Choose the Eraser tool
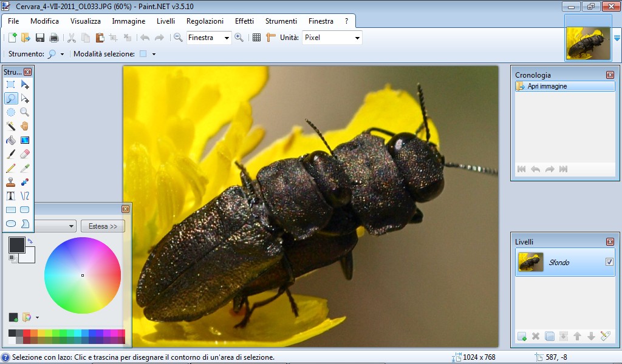Image resolution: width=622 pixels, height=364 pixels. (x=25, y=154)
